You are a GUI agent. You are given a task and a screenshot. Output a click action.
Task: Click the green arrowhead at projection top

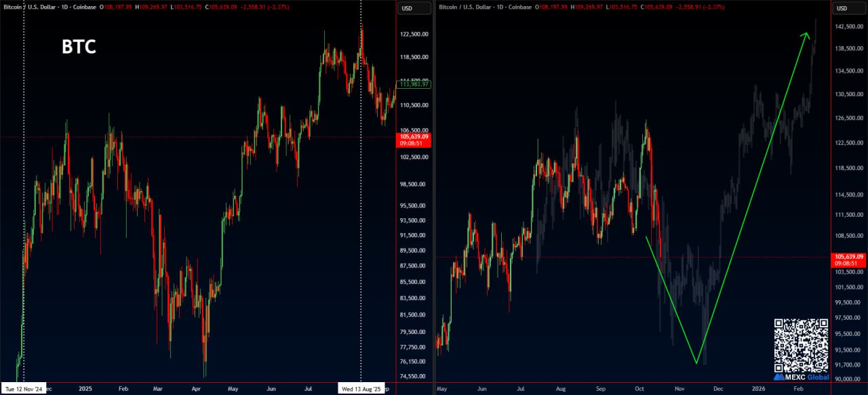coord(806,35)
